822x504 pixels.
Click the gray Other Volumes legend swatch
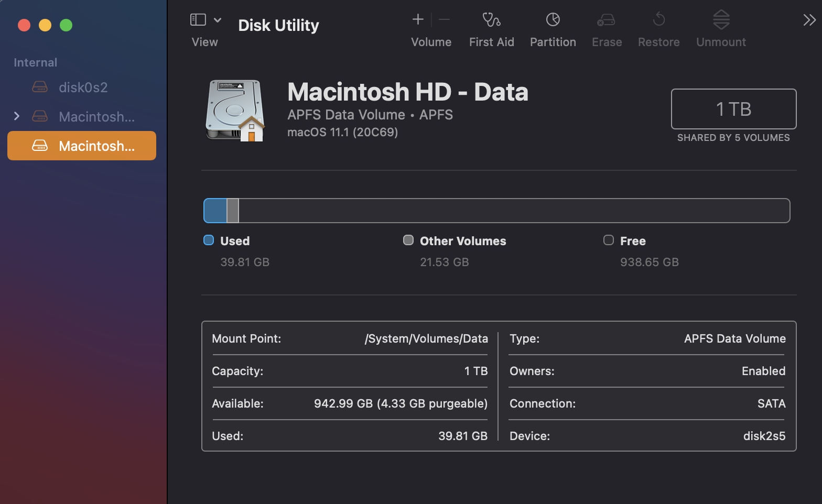[408, 240]
